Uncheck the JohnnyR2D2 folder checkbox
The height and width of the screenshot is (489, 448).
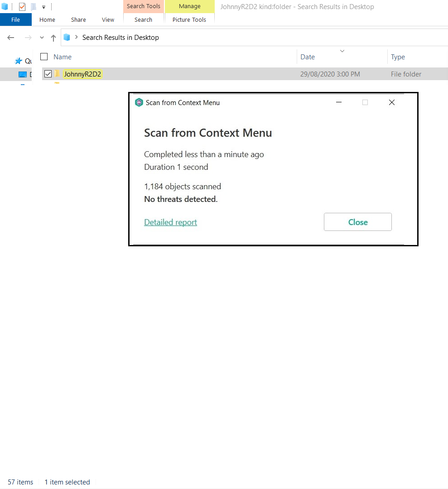click(48, 74)
